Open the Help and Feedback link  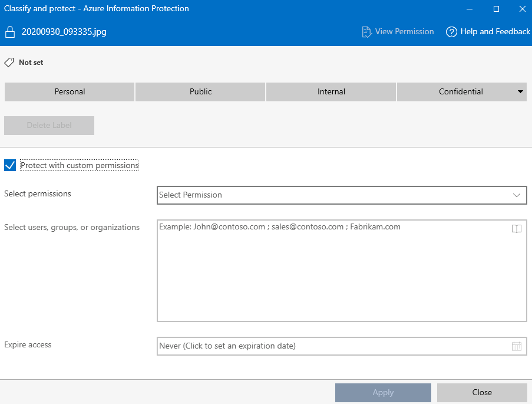(x=495, y=32)
